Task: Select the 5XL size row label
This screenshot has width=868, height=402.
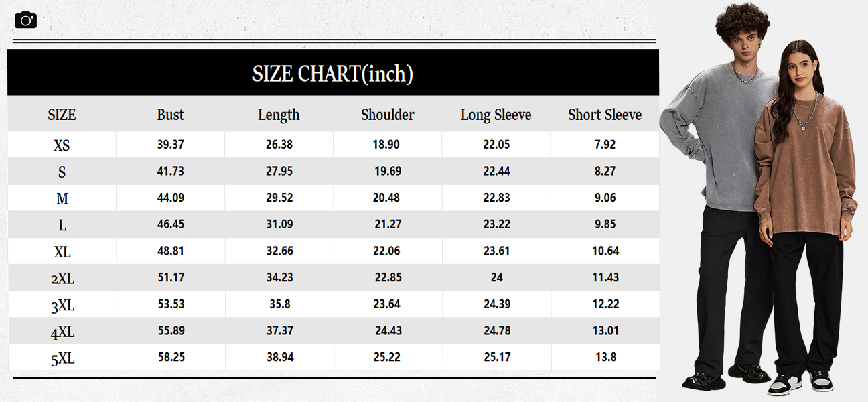Action: [62, 359]
